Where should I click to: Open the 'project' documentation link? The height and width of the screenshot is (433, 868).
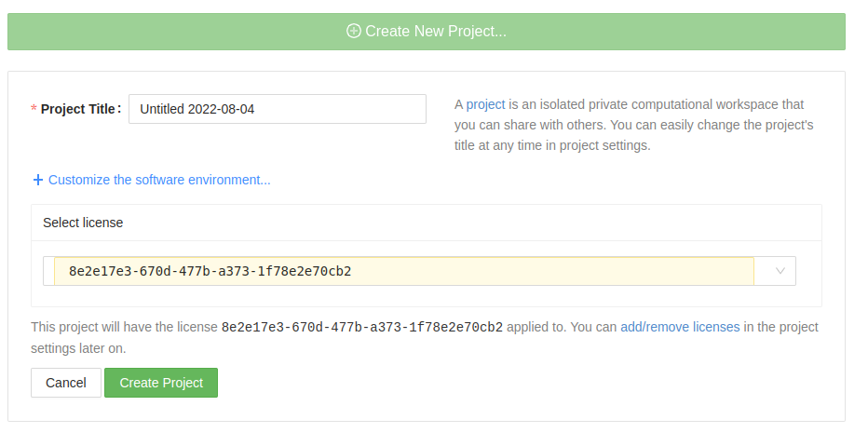point(485,104)
